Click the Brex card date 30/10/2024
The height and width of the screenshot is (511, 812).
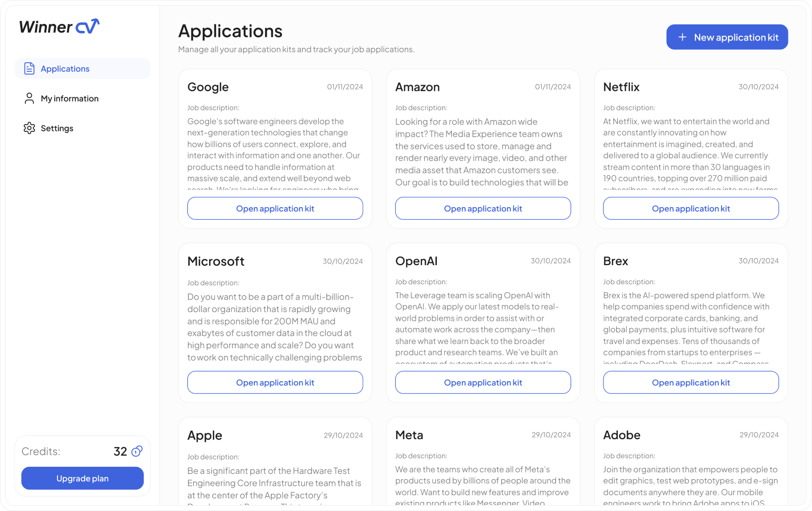(759, 261)
